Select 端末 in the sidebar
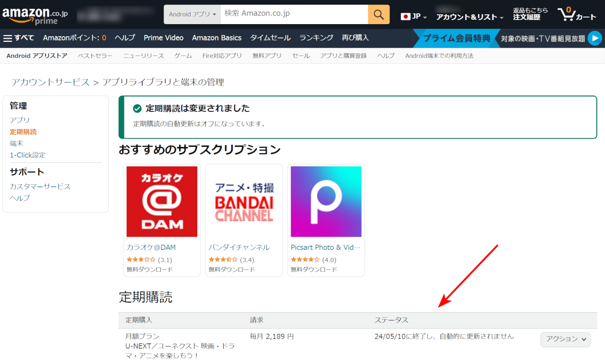The height and width of the screenshot is (364, 605). click(16, 143)
